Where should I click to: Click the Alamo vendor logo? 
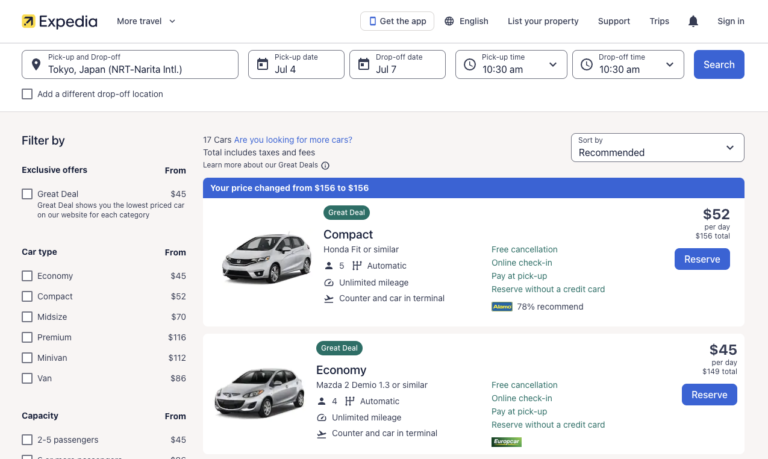(x=502, y=307)
